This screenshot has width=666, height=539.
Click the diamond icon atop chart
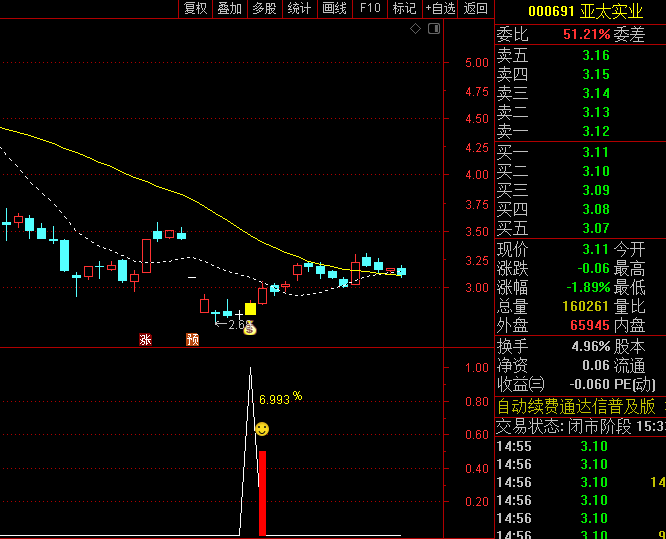click(x=415, y=29)
